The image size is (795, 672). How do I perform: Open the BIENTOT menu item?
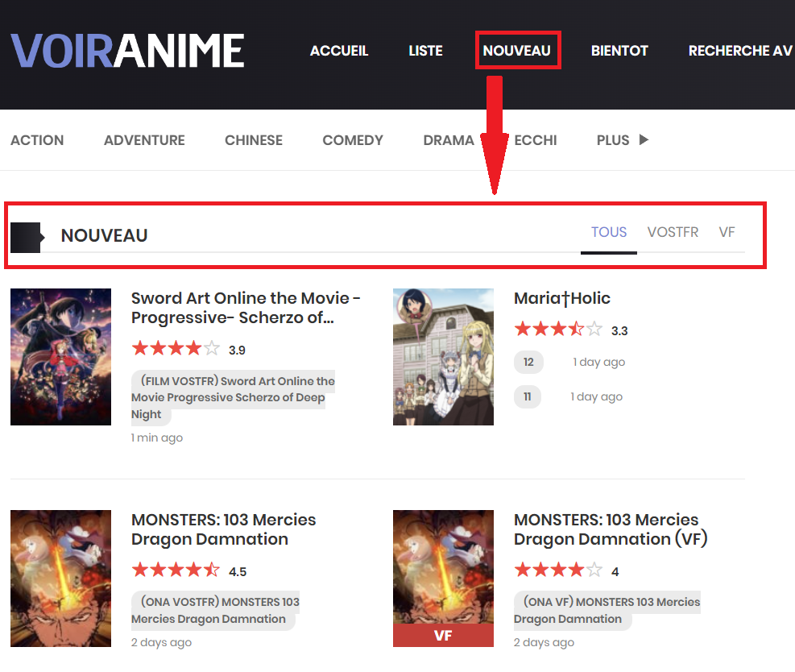tap(619, 50)
